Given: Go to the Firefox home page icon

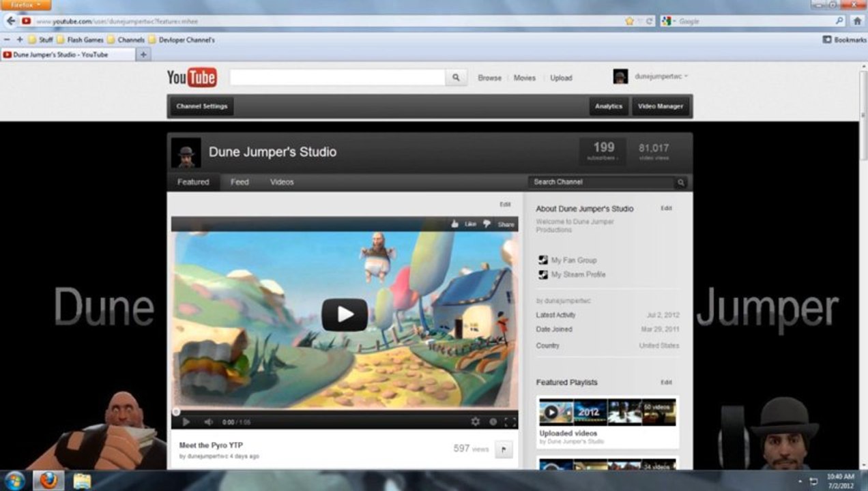Looking at the screenshot, I should point(857,21).
